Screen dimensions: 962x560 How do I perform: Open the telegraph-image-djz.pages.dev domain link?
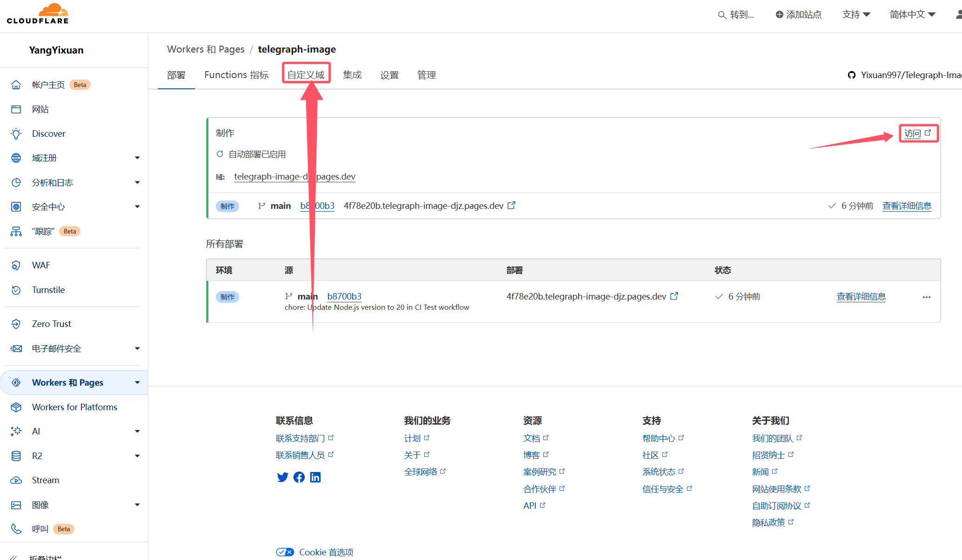pos(294,177)
